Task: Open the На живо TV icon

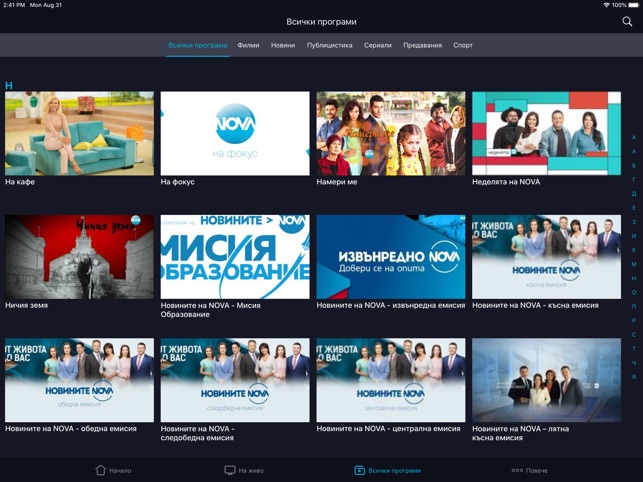Action: coord(230,470)
